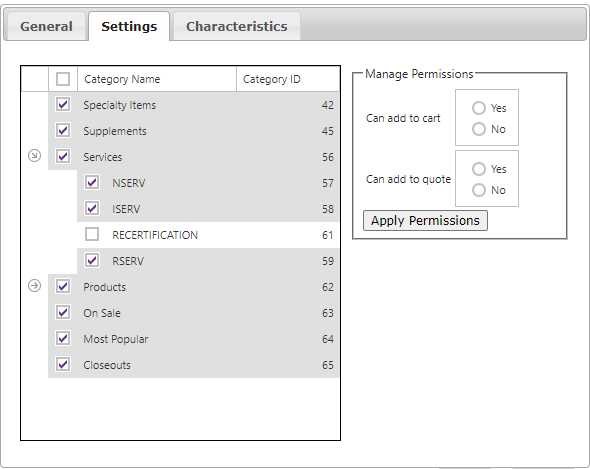Select Yes for Can add to cart

pyautogui.click(x=479, y=108)
